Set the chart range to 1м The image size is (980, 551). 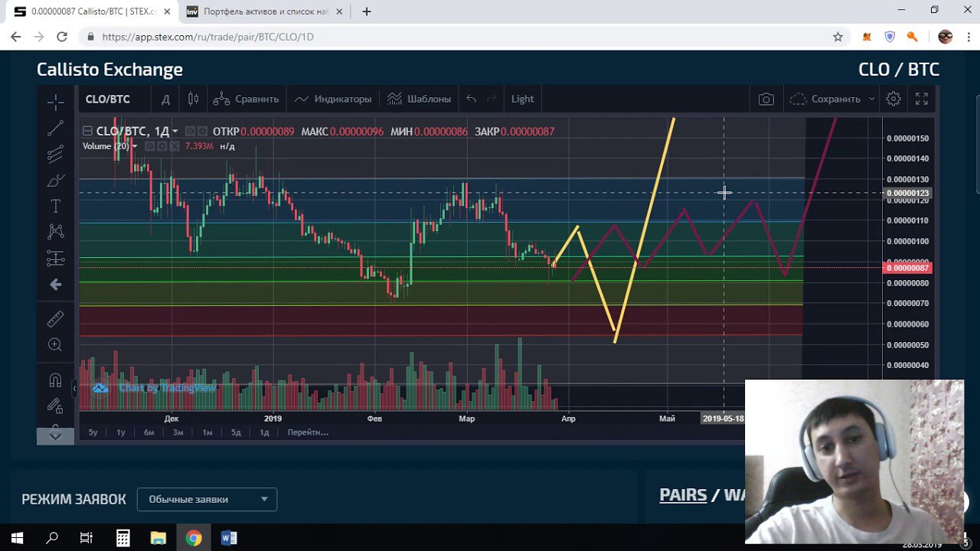[x=207, y=432]
